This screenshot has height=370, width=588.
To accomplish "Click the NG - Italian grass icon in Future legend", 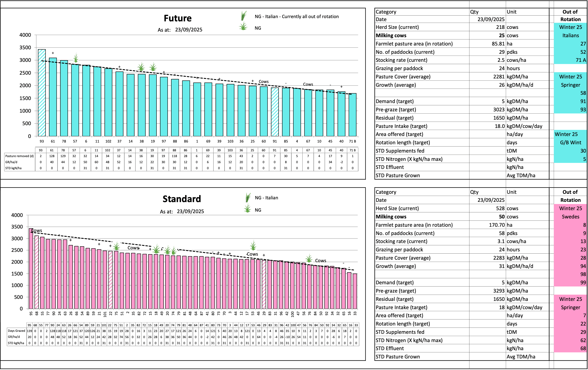I will 243,16.
